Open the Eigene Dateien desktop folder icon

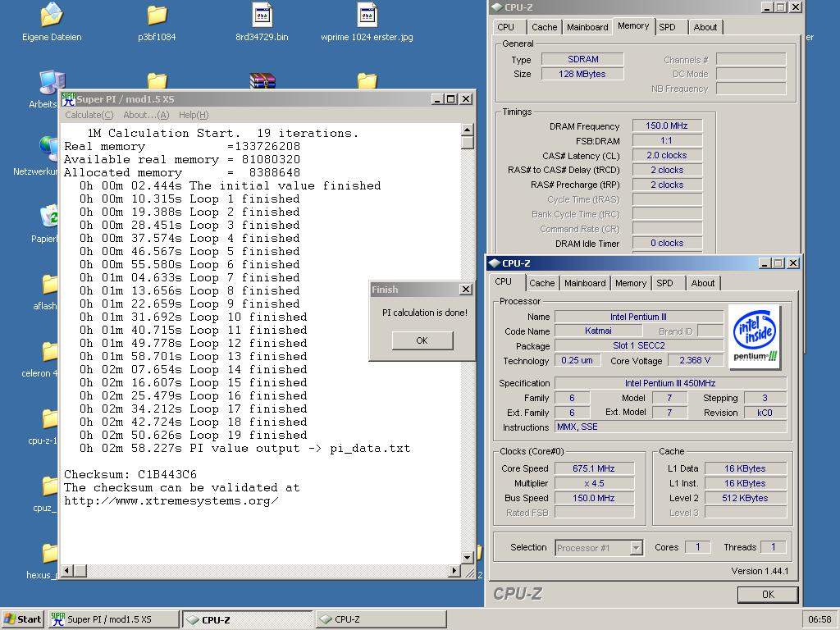coord(52,15)
